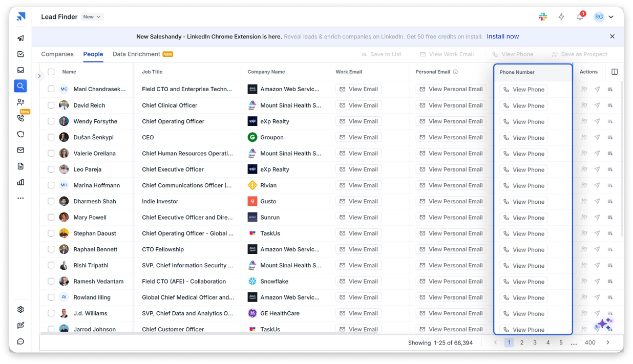633x364 pixels.
Task: Go to page 5
Action: click(561, 342)
